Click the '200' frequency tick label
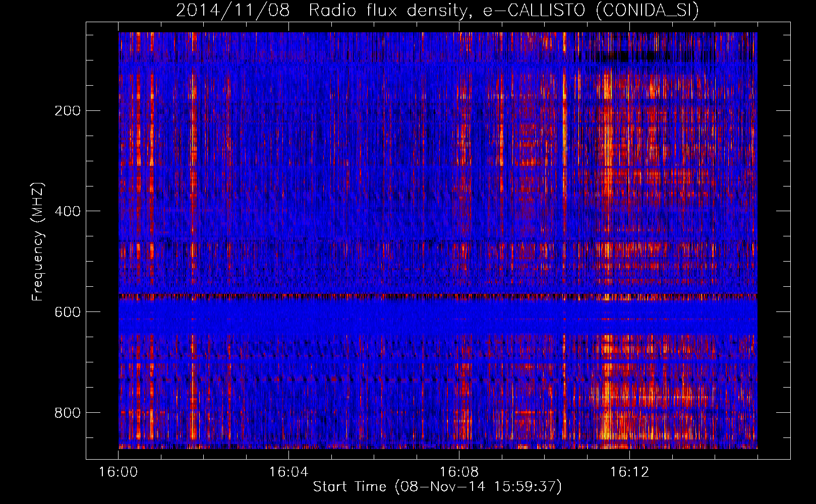 [68, 110]
